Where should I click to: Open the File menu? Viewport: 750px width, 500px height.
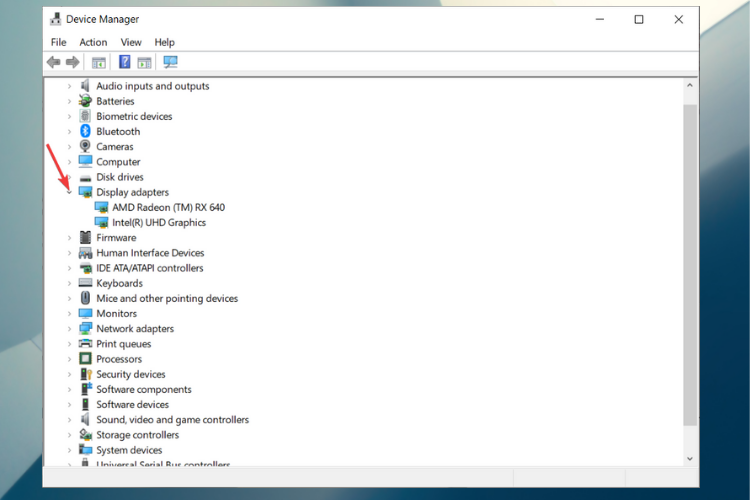click(58, 42)
